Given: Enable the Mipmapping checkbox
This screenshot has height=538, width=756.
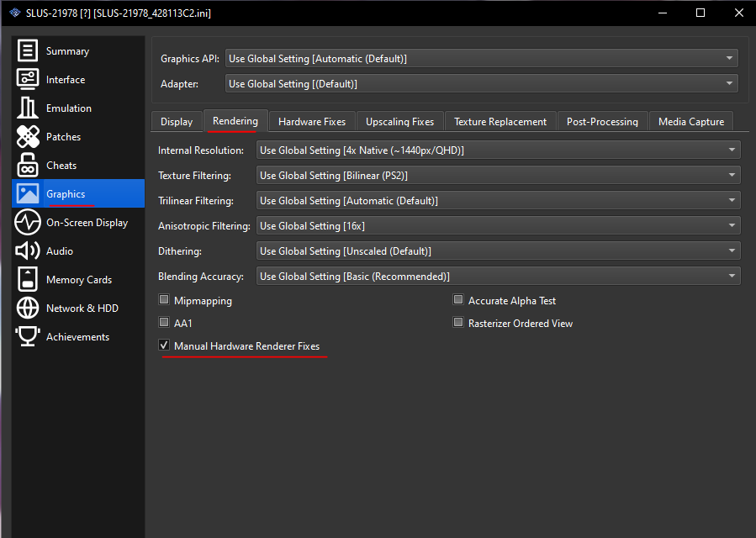Looking at the screenshot, I should [x=164, y=300].
